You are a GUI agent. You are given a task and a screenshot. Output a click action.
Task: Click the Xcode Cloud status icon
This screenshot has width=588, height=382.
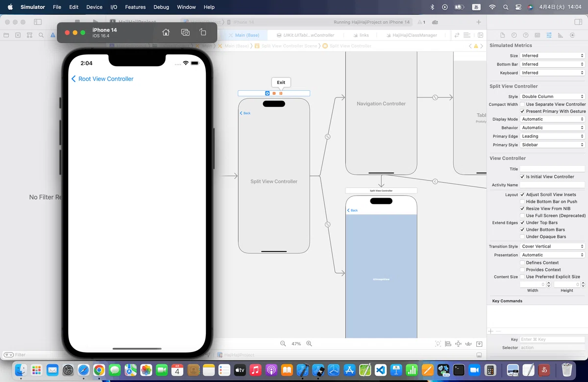pyautogui.click(x=435, y=22)
